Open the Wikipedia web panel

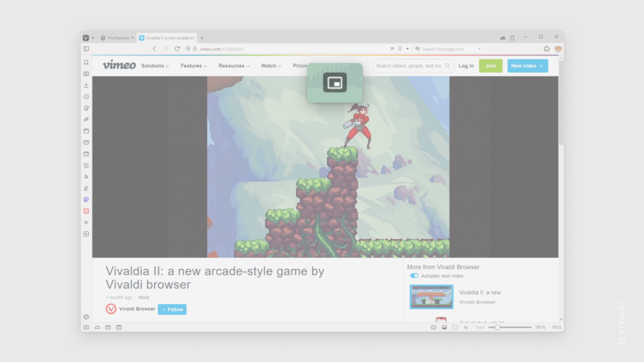[x=86, y=222]
